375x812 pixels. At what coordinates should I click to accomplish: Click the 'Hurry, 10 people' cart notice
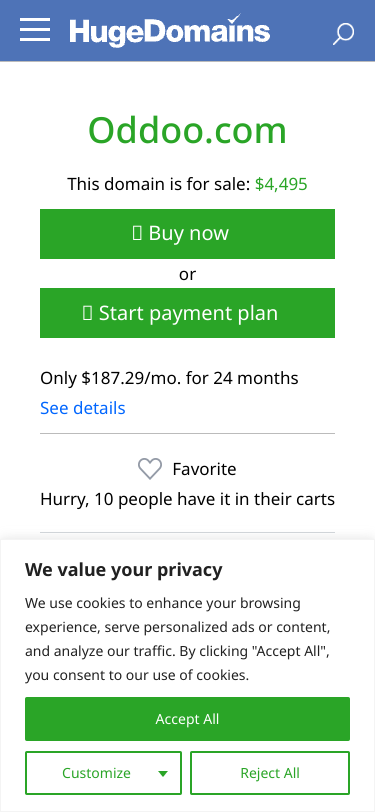(188, 499)
